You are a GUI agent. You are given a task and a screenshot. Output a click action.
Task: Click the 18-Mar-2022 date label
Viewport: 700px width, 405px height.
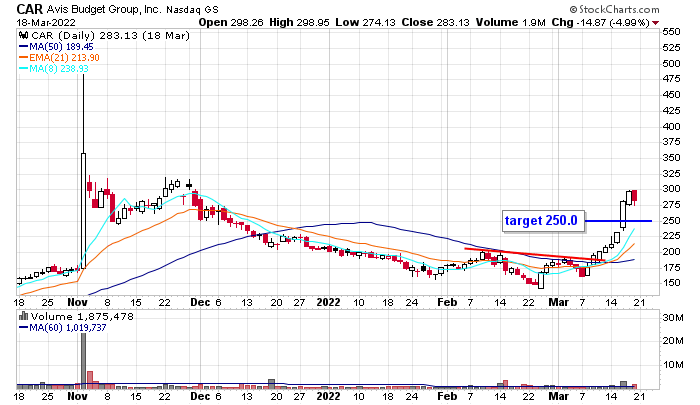coord(46,22)
